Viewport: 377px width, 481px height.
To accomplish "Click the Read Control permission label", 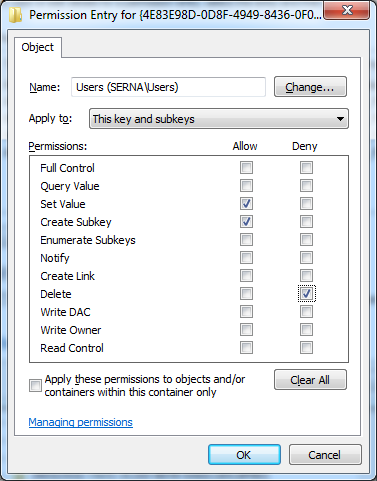I will (72, 348).
